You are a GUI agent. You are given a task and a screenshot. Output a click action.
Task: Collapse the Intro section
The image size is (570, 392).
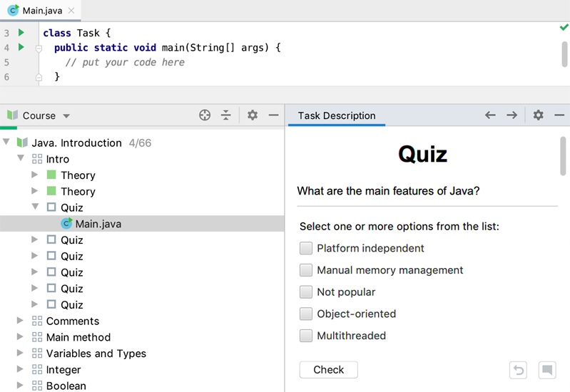pyautogui.click(x=21, y=158)
